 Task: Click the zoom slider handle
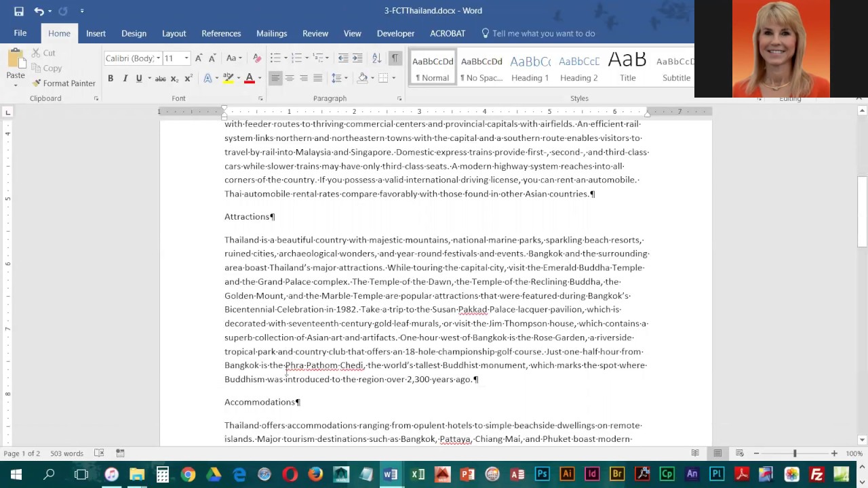tap(795, 453)
